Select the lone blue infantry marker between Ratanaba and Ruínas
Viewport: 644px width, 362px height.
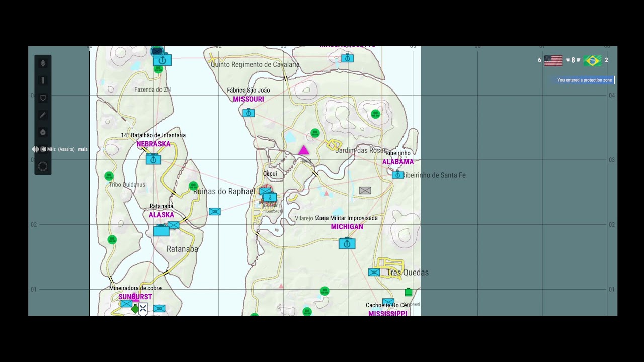coord(215,211)
